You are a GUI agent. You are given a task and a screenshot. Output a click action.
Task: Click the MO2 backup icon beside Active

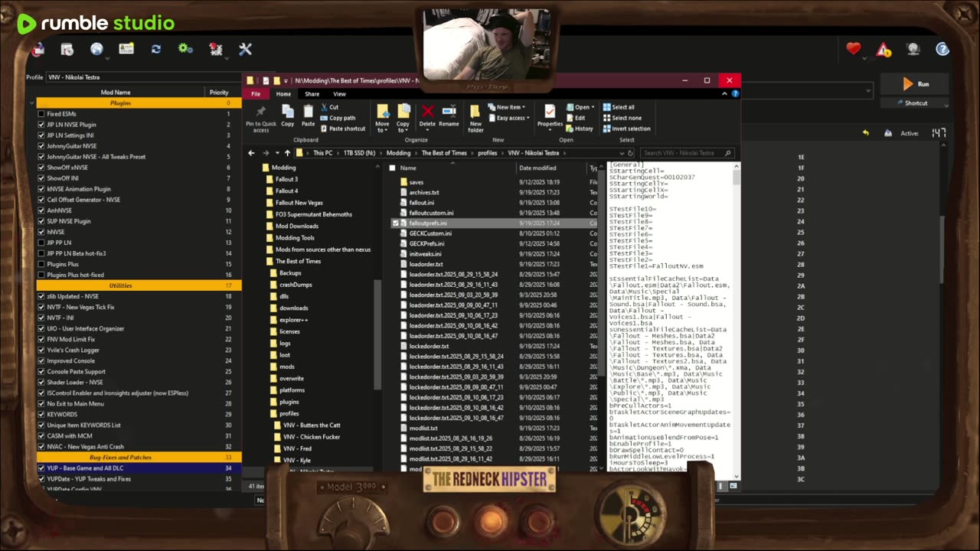887,133
